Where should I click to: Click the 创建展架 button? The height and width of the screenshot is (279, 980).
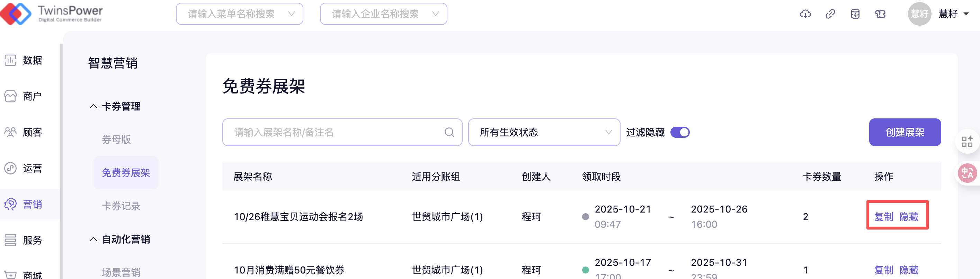point(905,132)
